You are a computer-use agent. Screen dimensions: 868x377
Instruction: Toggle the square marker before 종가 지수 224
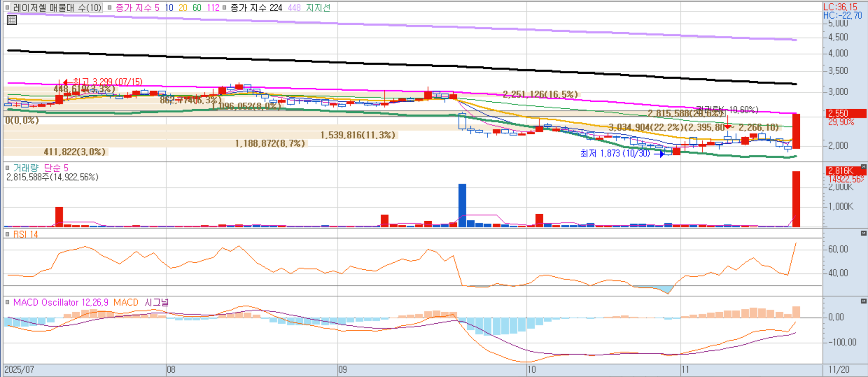224,7
